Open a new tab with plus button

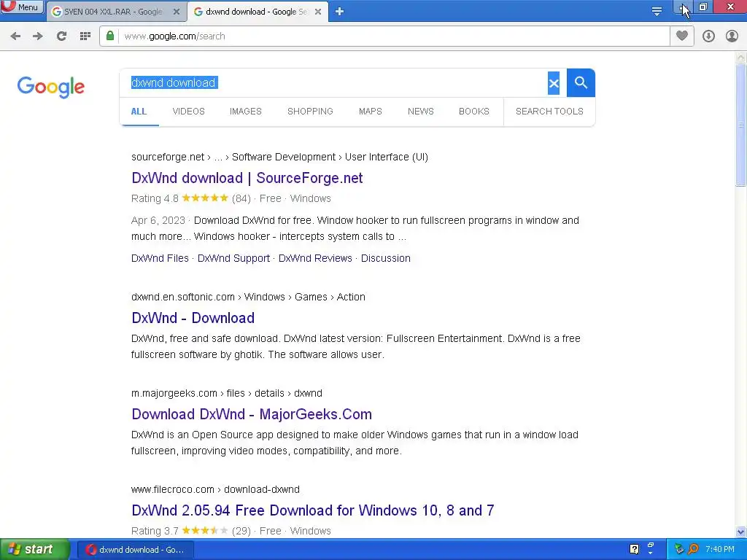point(339,12)
